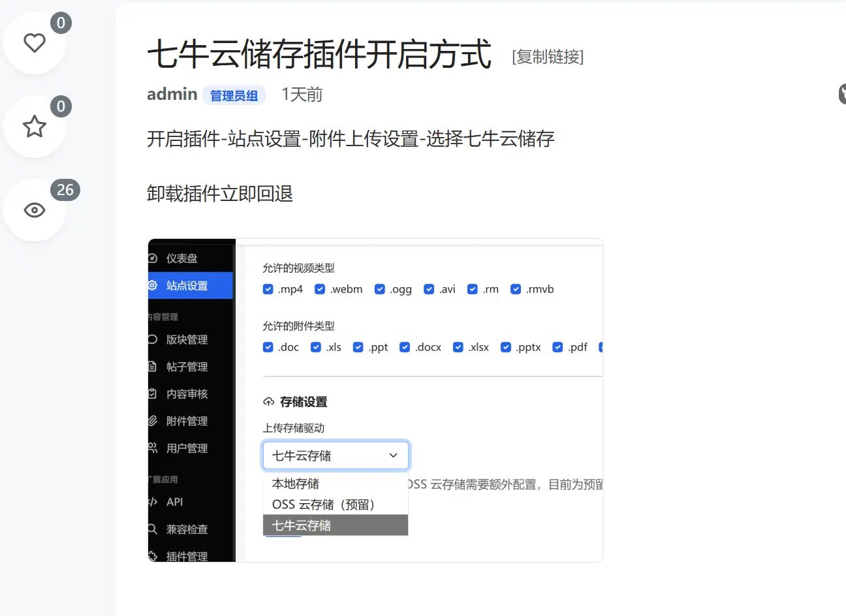Click the post title 七牛云储存插件开启方式
Image resolution: width=846 pixels, height=616 pixels.
point(319,54)
